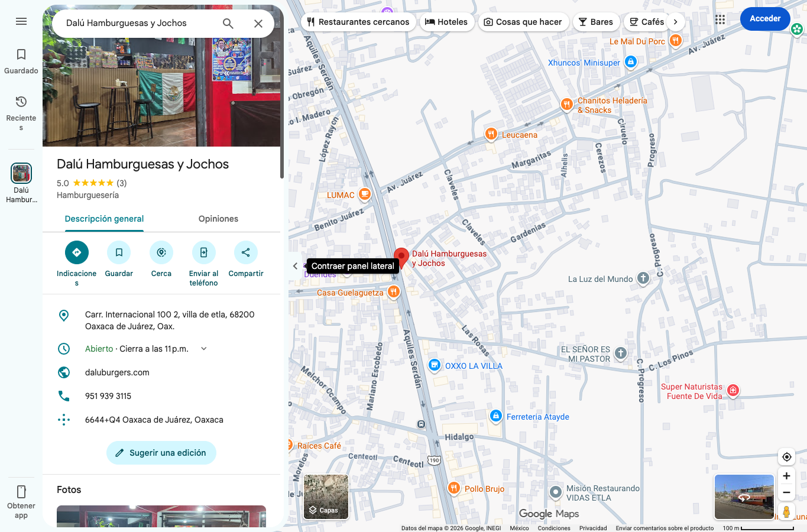This screenshot has width=807, height=532.
Task: Click the Street View pegman icon
Action: [786, 512]
